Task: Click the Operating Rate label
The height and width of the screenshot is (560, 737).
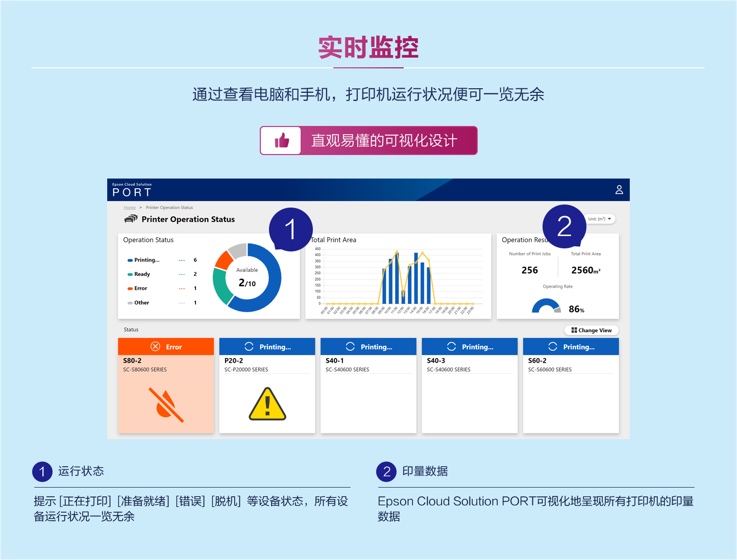Action: point(558,287)
